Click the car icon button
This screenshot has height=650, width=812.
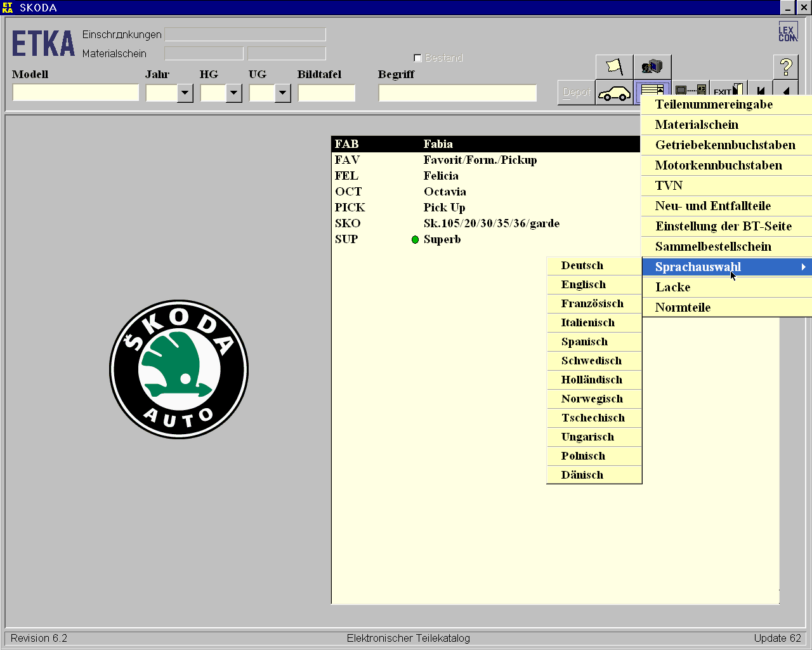[x=614, y=93]
